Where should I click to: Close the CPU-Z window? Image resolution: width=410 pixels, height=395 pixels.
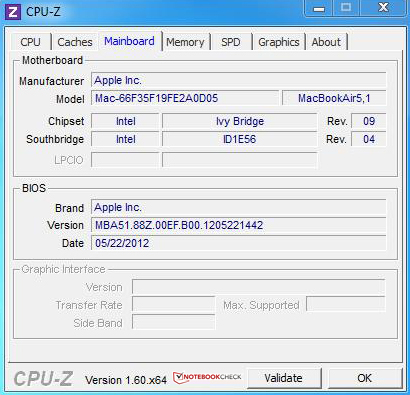pyautogui.click(x=384, y=8)
